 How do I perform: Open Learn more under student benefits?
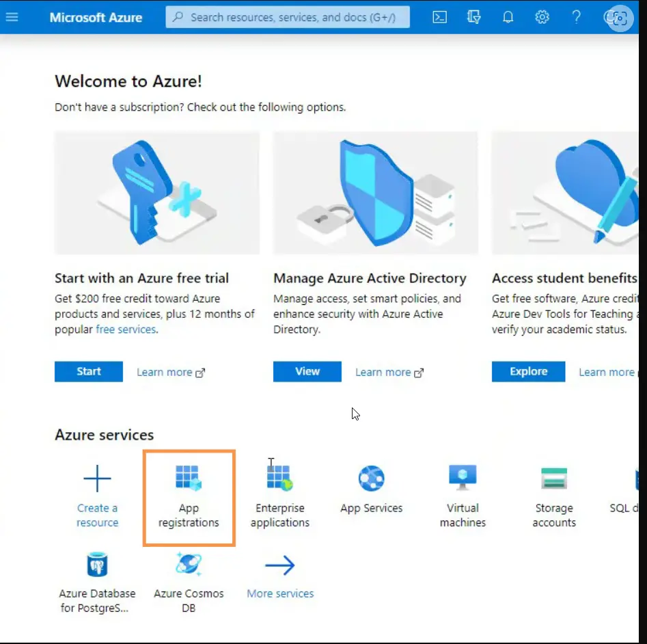point(608,373)
